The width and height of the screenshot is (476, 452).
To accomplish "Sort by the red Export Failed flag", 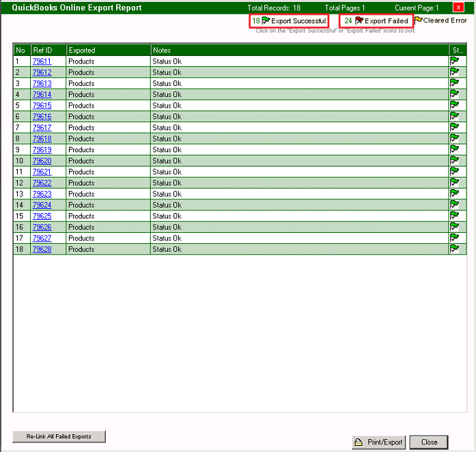I will pyautogui.click(x=359, y=20).
